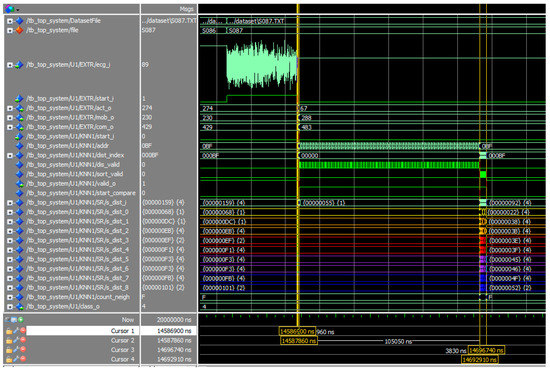Image resolution: width=550 pixels, height=370 pixels.
Task: Click the edit icon for Cursor 2
Action: coord(16,340)
